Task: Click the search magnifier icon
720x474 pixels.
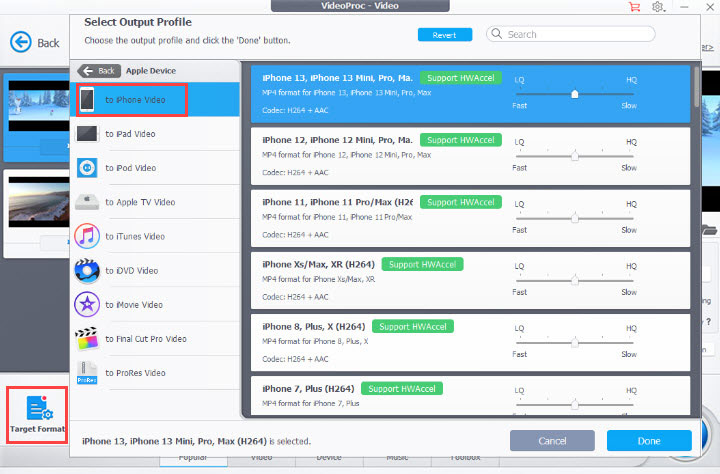Action: click(496, 34)
